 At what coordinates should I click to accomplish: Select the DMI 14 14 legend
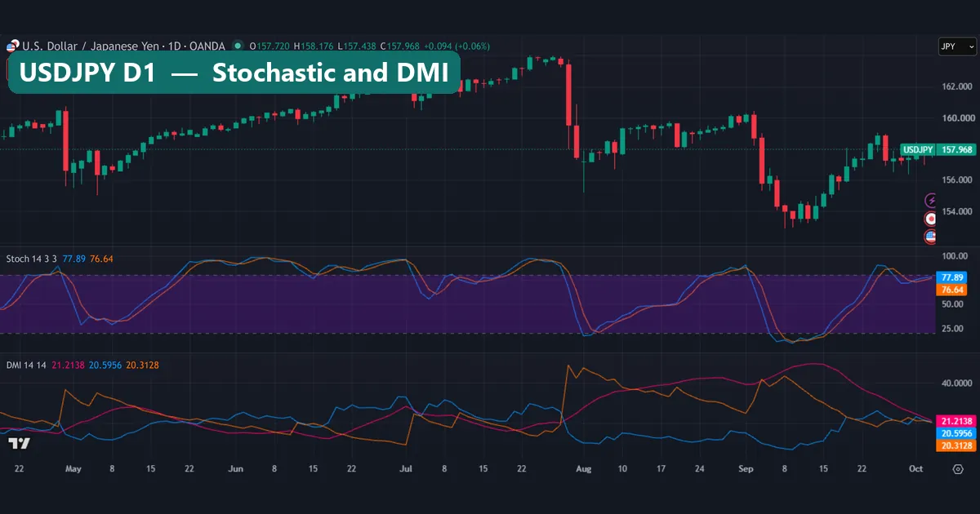click(26, 365)
